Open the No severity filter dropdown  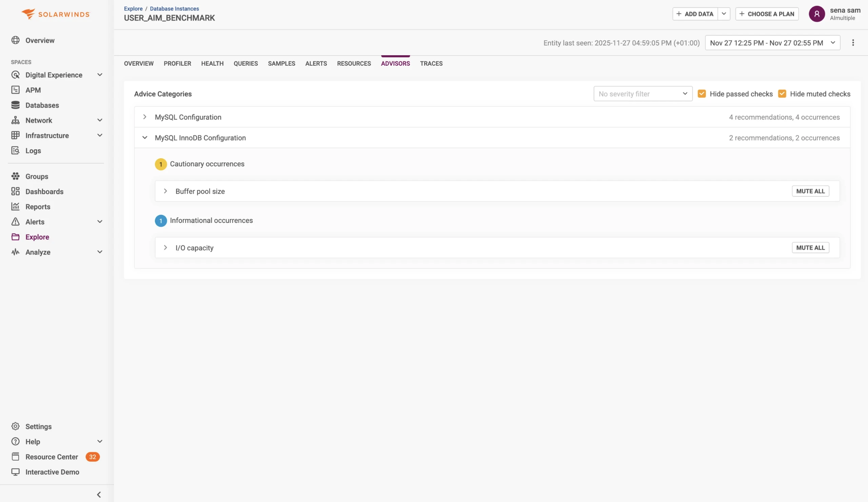[x=643, y=93]
